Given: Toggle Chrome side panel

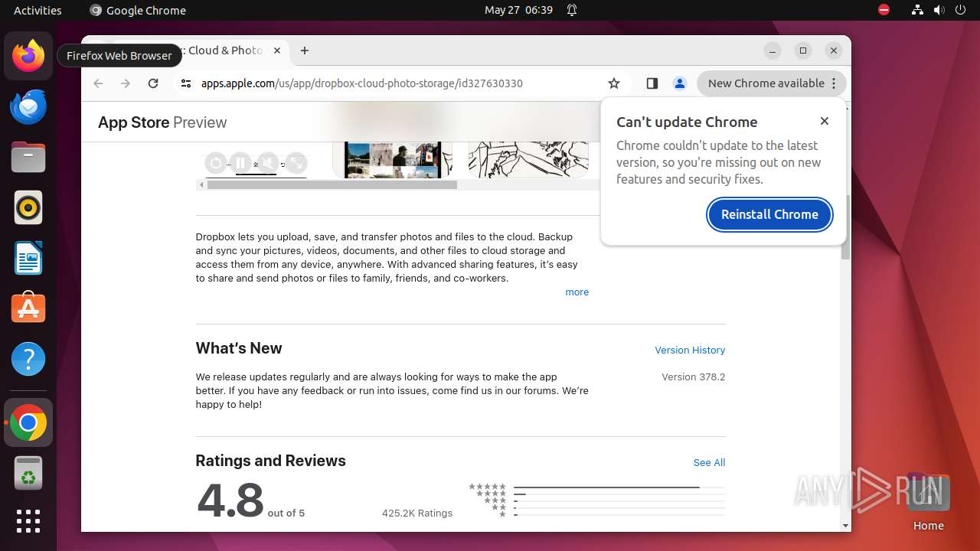Looking at the screenshot, I should 652,83.
